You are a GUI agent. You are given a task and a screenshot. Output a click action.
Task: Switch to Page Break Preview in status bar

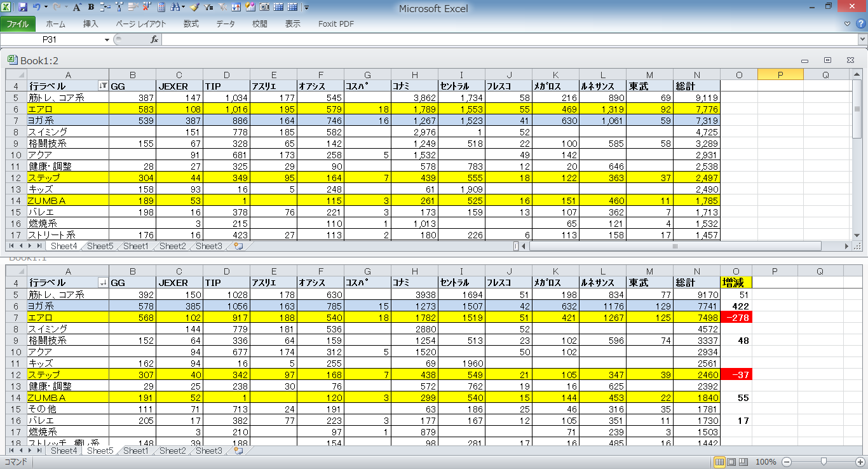point(743,462)
